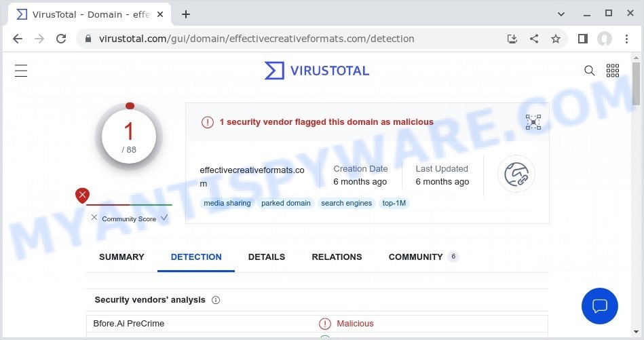644x340 pixels.
Task: Click the effectivecreativeformats.com domain name
Action: 252,176
